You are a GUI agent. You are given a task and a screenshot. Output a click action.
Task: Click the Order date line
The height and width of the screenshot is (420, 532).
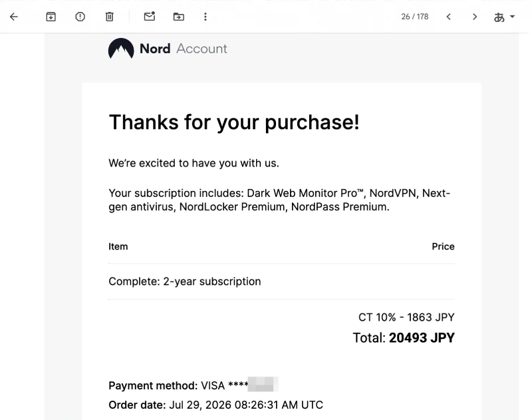click(215, 405)
